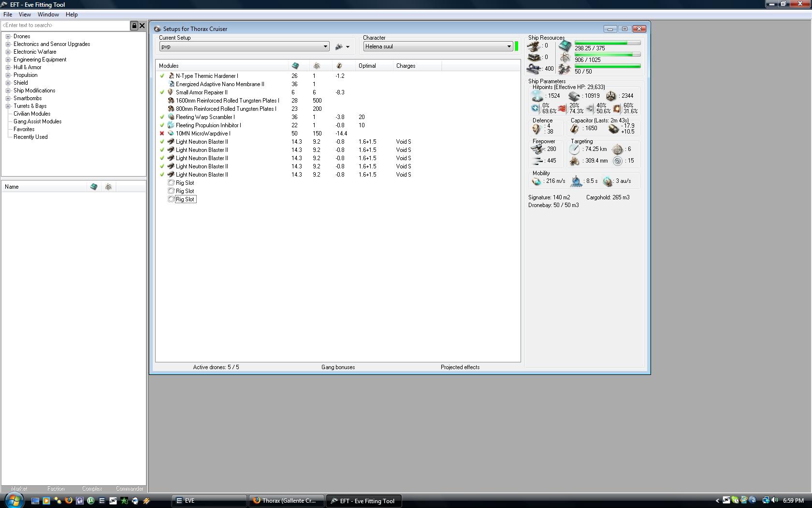This screenshot has width=812, height=508.
Task: Click the hull hitpoints icon showing 2344
Action: click(x=611, y=96)
